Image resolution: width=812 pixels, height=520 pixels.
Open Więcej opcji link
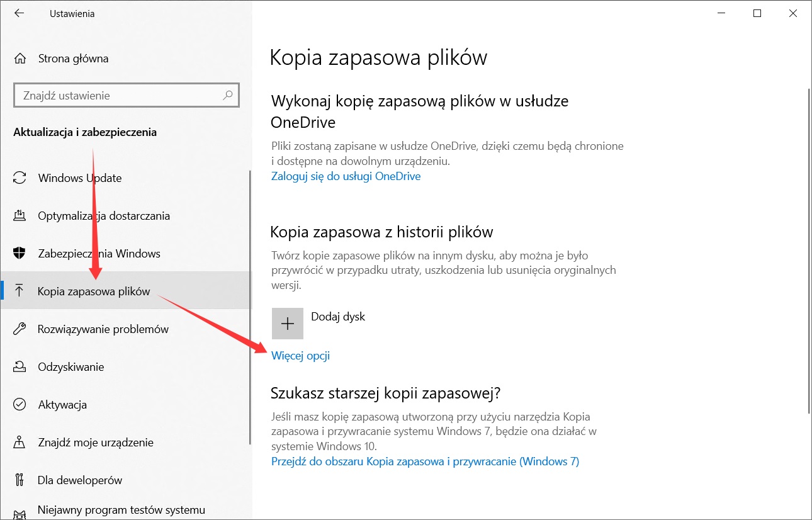[300, 356]
